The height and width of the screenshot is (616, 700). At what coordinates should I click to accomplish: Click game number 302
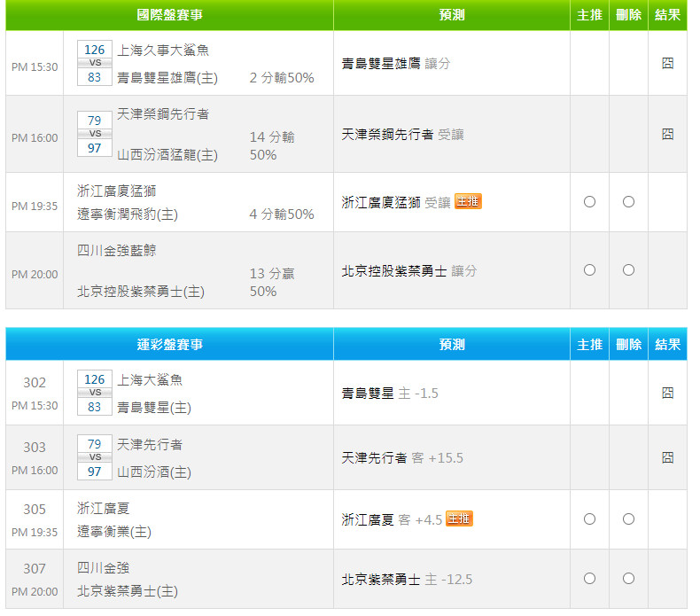click(x=35, y=382)
